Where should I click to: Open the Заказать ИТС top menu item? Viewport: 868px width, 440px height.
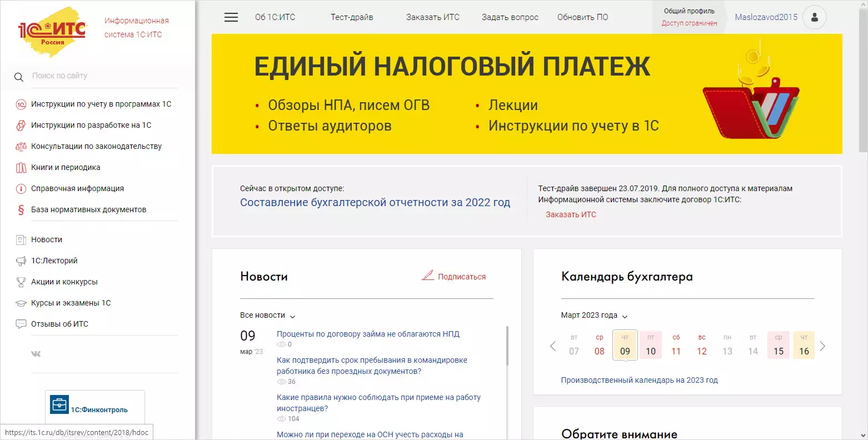(433, 17)
